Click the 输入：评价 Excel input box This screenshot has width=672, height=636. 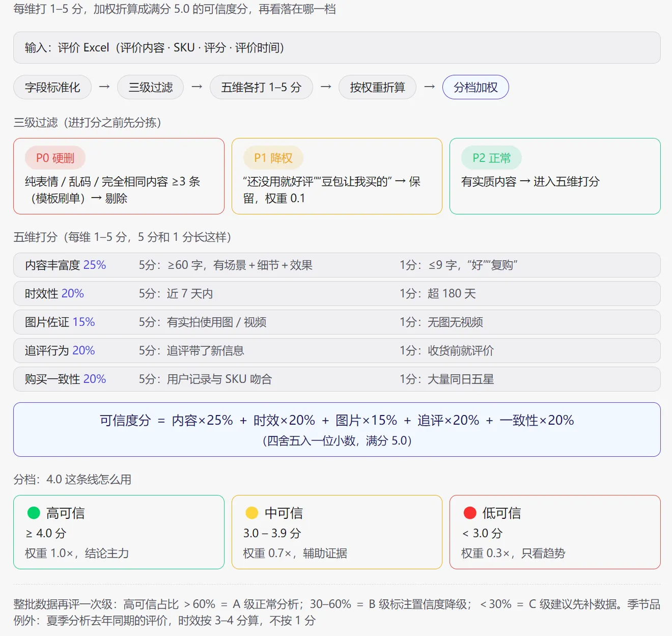point(337,48)
